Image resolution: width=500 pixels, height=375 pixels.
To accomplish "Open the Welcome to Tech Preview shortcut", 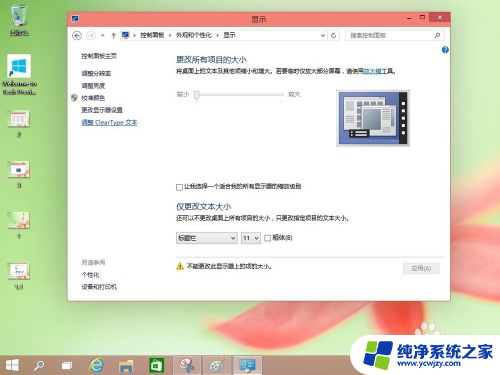I will click(x=19, y=74).
